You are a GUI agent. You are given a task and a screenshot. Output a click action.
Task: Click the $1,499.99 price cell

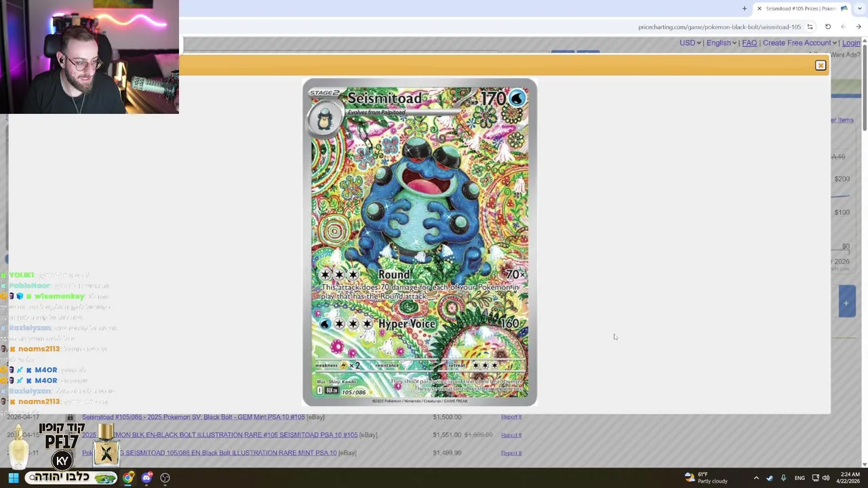447,453
